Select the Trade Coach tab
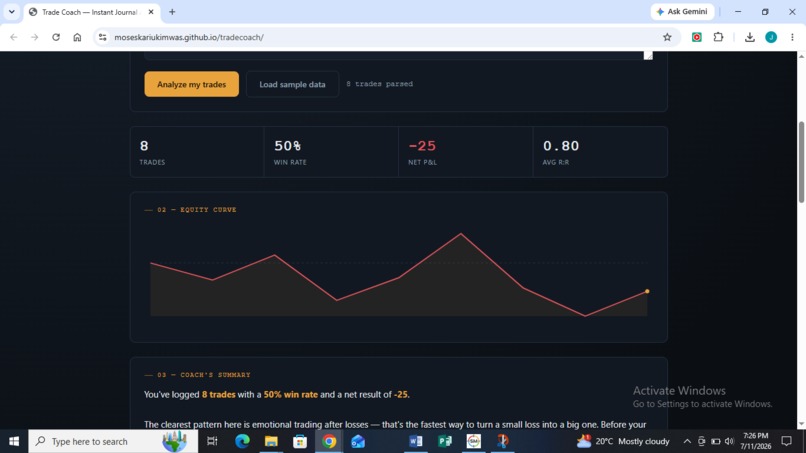The height and width of the screenshot is (453, 806). click(x=91, y=12)
